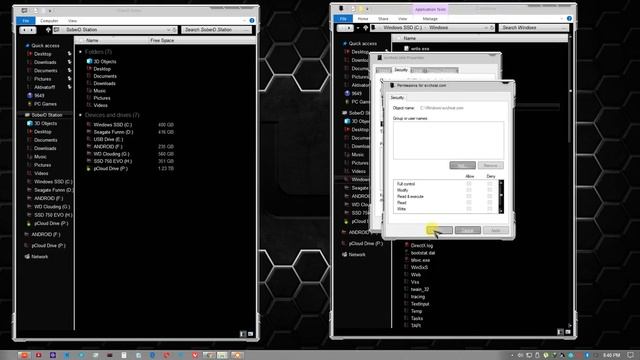The width and height of the screenshot is (640, 360).
Task: Select 9649 globe icon in left window sidebar
Action: tap(29, 96)
